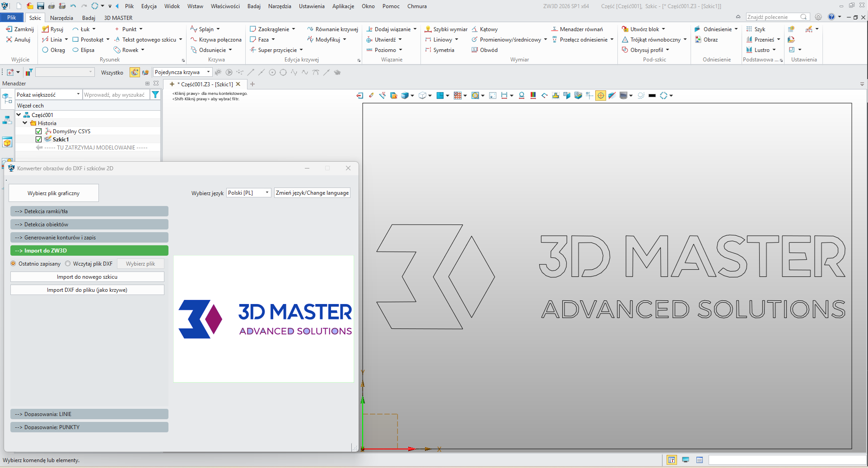Select the Okrąg circle tool
Viewport: 868px width, 468px height.
(54, 50)
